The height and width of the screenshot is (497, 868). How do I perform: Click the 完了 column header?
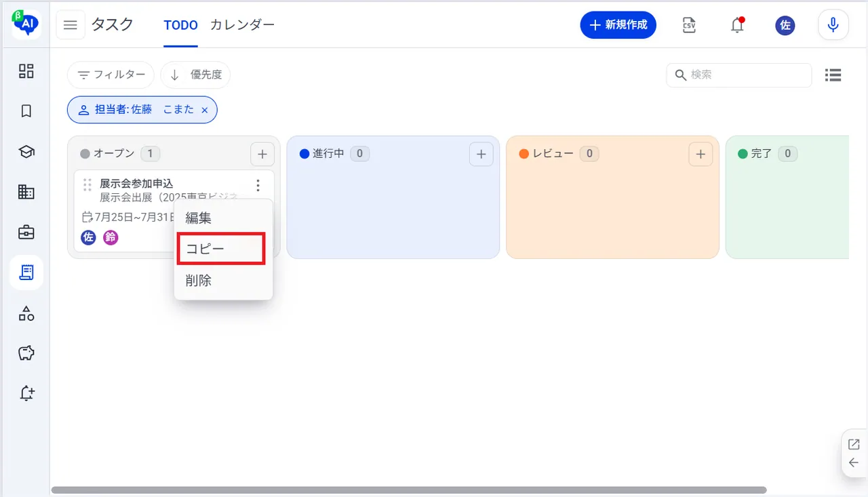pyautogui.click(x=762, y=154)
